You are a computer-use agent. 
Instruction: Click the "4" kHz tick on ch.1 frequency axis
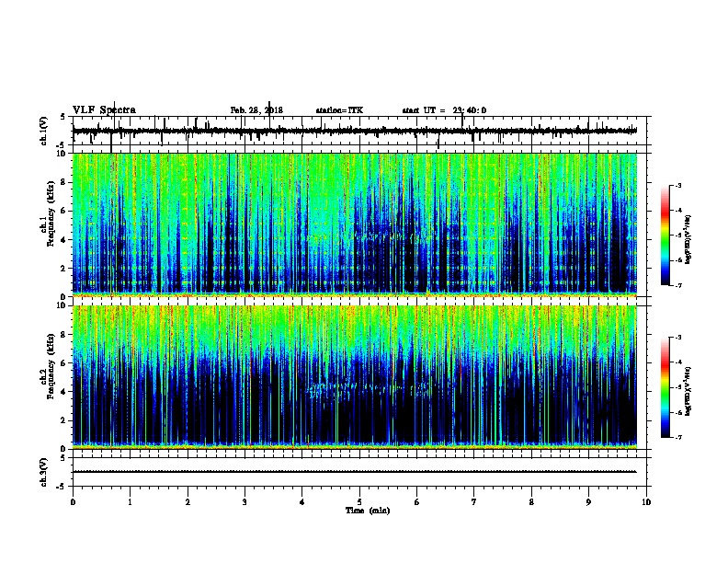tap(64, 240)
